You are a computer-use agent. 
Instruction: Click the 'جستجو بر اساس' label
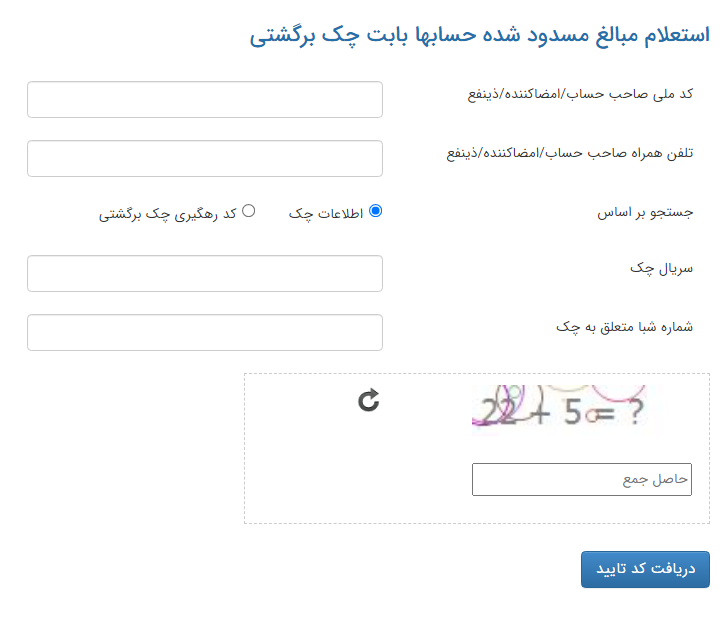click(643, 213)
